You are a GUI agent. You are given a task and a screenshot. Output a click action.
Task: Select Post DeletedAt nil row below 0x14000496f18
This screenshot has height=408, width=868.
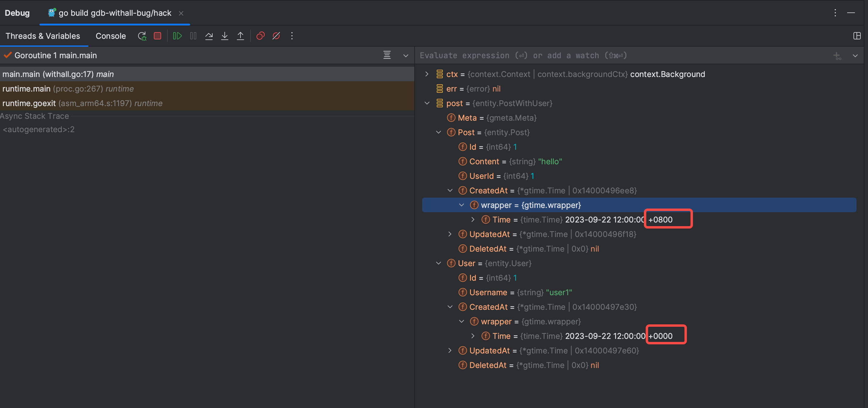[639, 249]
